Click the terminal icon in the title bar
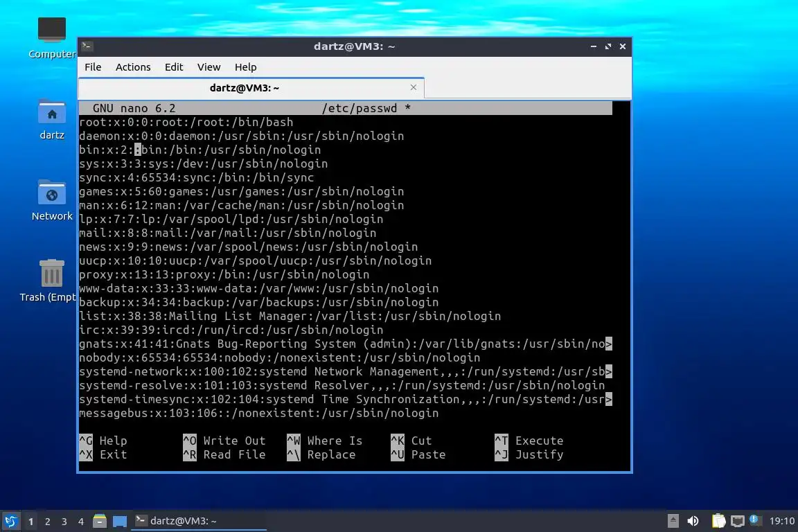Screen dimensions: 798x532 click(87, 46)
